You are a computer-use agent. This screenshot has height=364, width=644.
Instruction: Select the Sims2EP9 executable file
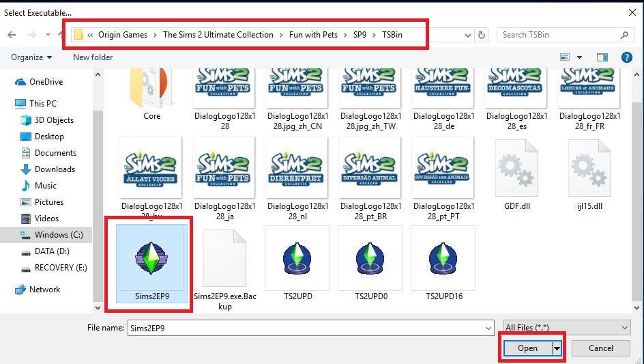[151, 264]
